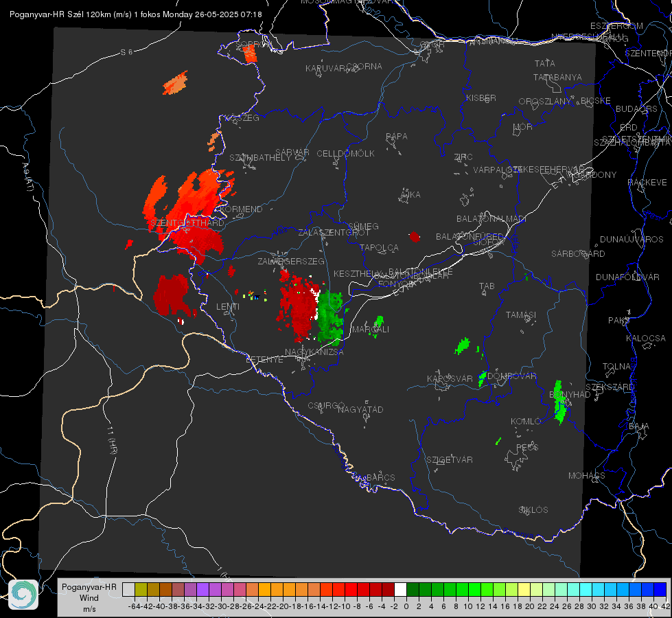Select the DUNAFÖLDVÁR label
The width and height of the screenshot is (672, 618).
(x=627, y=277)
